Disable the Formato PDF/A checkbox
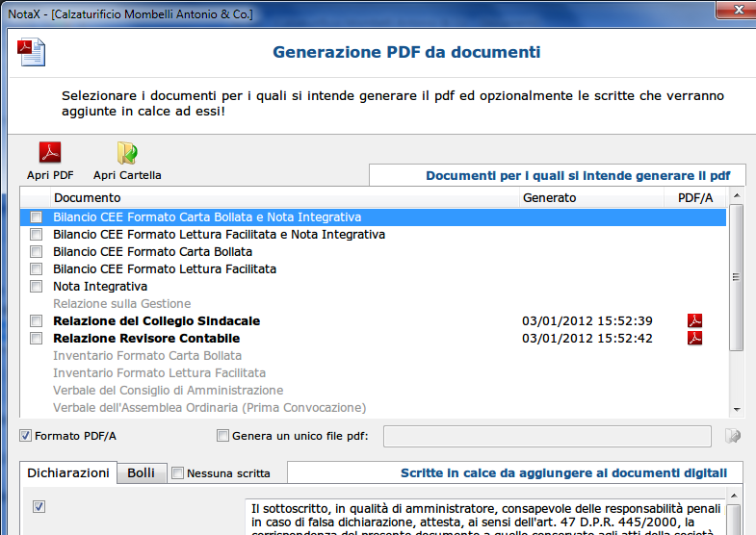Viewport: 756px width, 535px height. pyautogui.click(x=26, y=436)
